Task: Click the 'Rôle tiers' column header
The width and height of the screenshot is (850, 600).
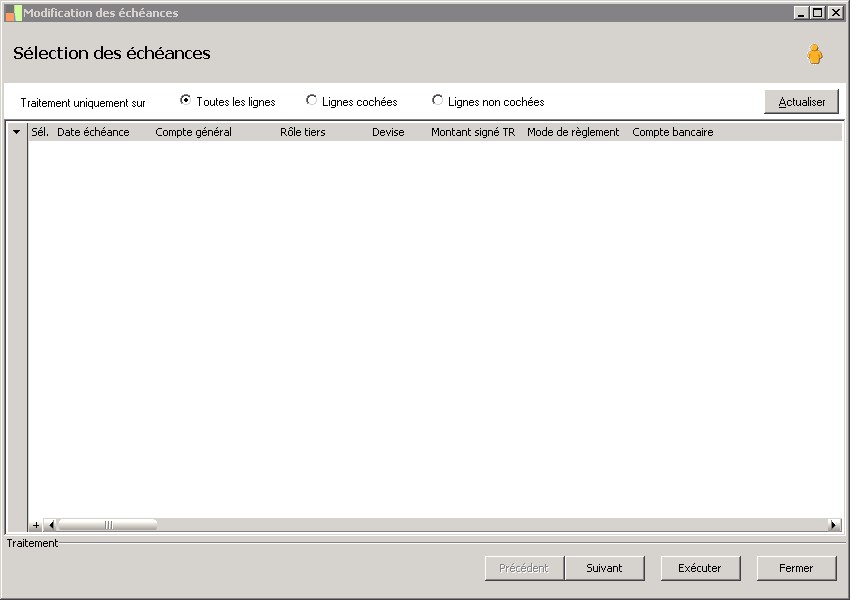Action: (x=302, y=132)
